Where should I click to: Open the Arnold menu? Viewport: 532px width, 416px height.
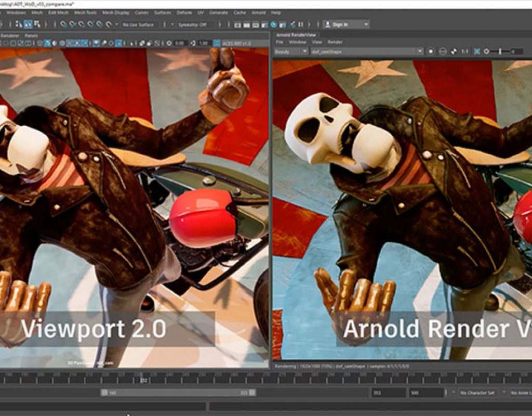259,12
